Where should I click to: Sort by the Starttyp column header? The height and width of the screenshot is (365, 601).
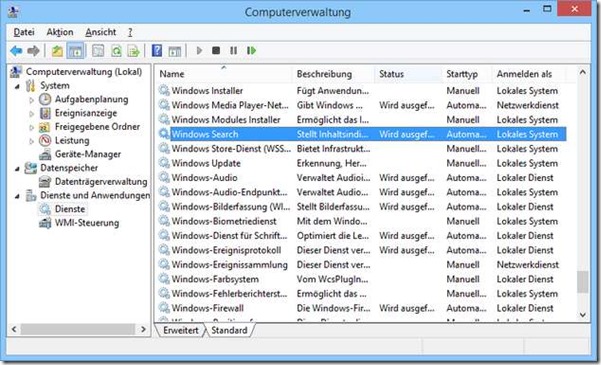[x=466, y=74]
